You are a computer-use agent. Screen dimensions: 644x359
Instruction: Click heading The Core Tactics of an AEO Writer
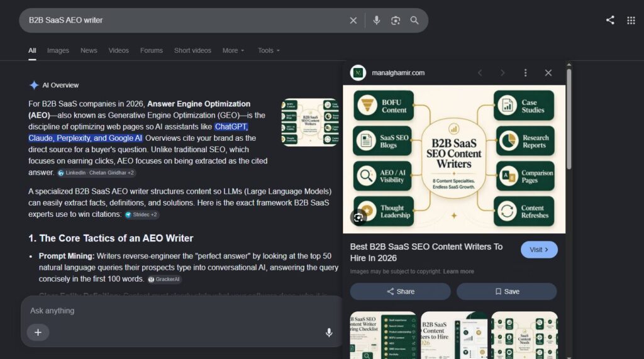coord(111,238)
